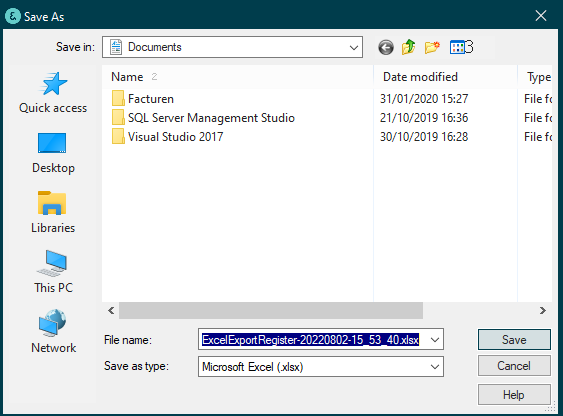Expand the File name dropdown arrow

[434, 340]
